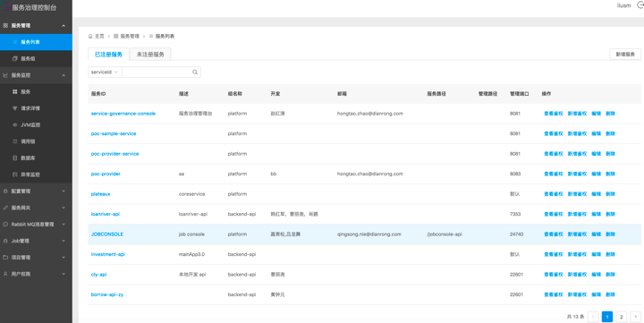Click 新增鉴权 for investment-api row
Image resolution: width=644 pixels, height=323 pixels.
coord(577,254)
